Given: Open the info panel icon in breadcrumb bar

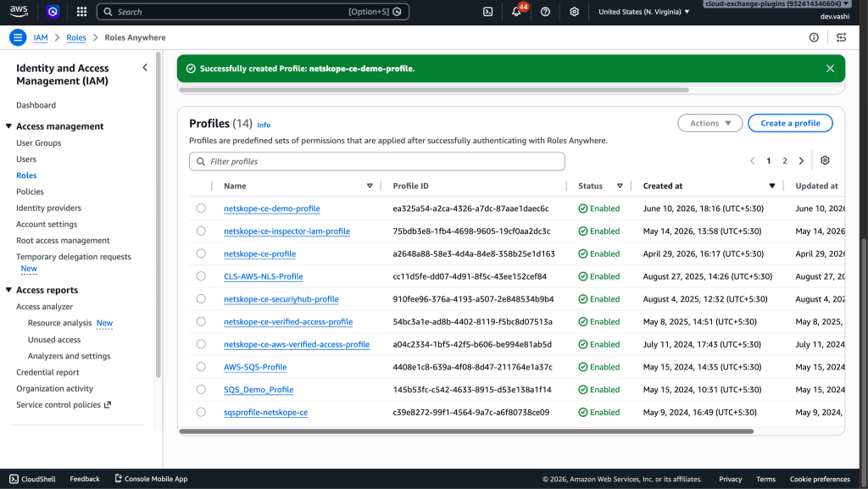Looking at the screenshot, I should (814, 37).
